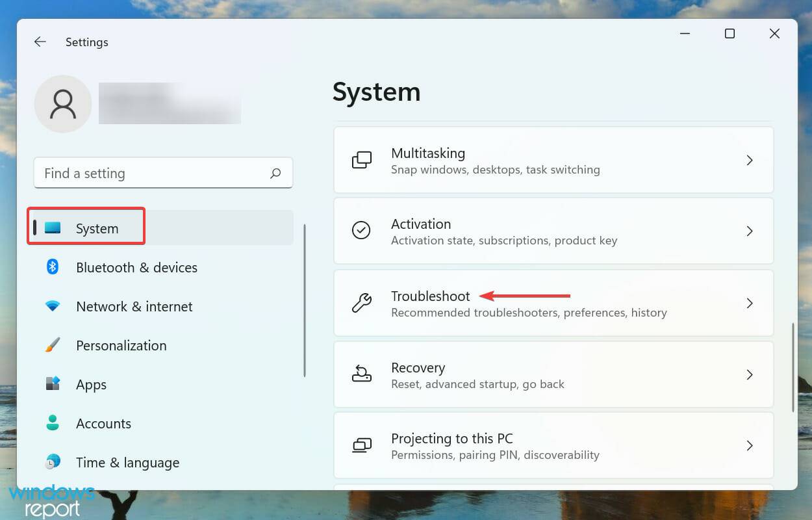Image resolution: width=812 pixels, height=520 pixels.
Task: Select System in the sidebar
Action: (96, 228)
